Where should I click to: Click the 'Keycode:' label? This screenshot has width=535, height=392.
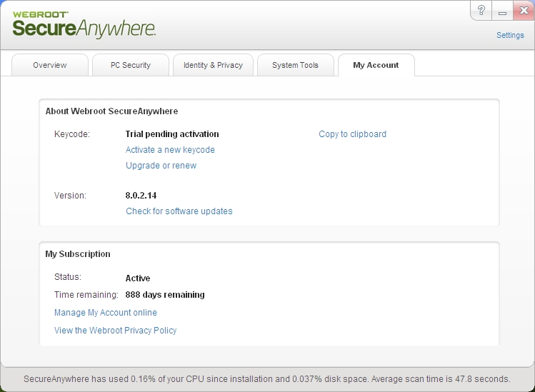pyautogui.click(x=72, y=134)
